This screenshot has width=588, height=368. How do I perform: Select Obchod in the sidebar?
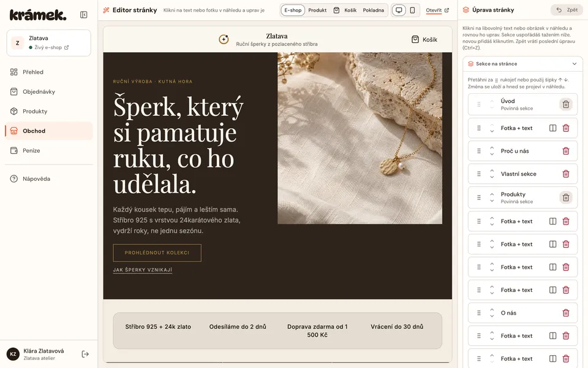(x=49, y=131)
